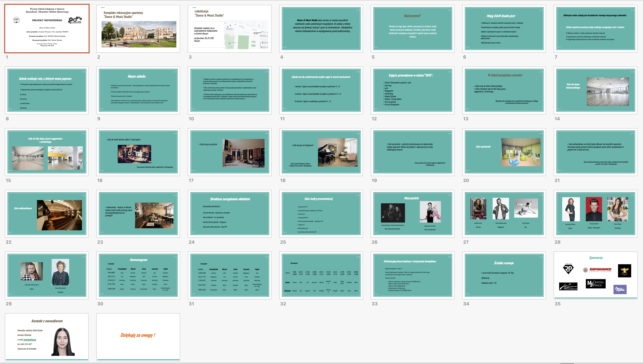Image resolution: width=643 pixels, height=364 pixels.
Task: Select the 'Nauczyciele' slide thumbnail
Action: [412, 214]
